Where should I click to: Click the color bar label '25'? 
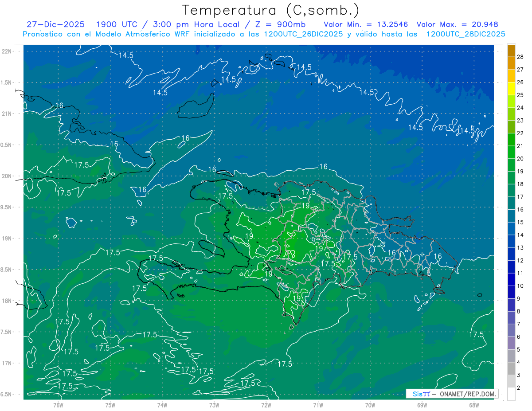pyautogui.click(x=520, y=95)
